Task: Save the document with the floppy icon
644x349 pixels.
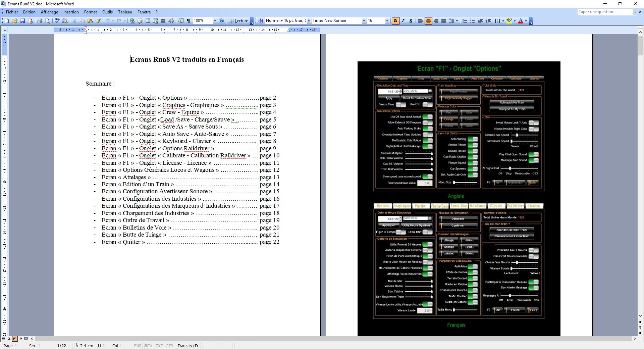Action: 22,21
